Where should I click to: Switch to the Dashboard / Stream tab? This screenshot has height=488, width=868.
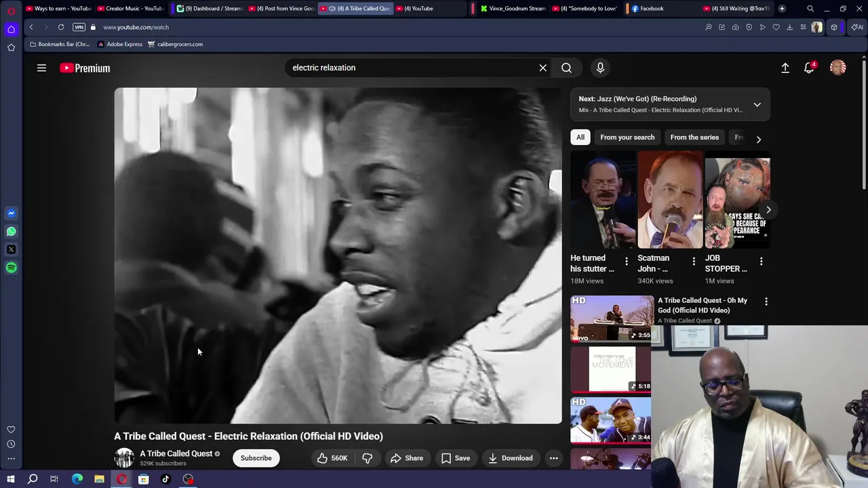pyautogui.click(x=209, y=9)
